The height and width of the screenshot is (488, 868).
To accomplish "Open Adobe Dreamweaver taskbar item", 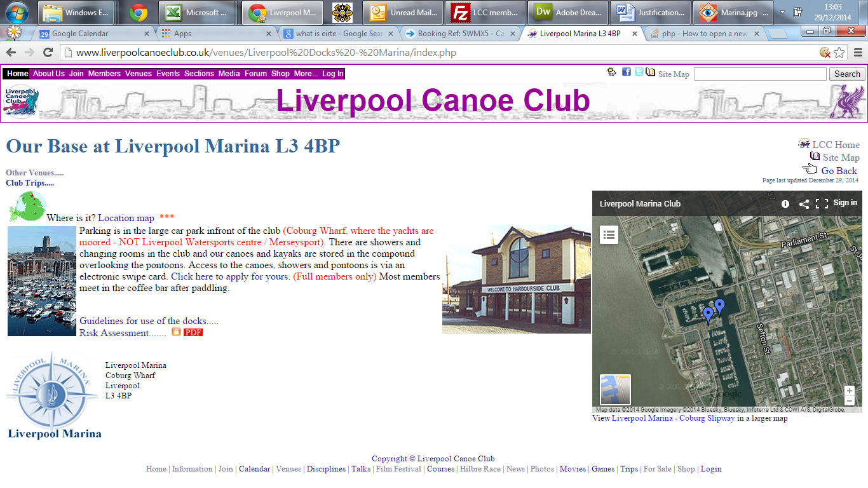I will point(567,12).
